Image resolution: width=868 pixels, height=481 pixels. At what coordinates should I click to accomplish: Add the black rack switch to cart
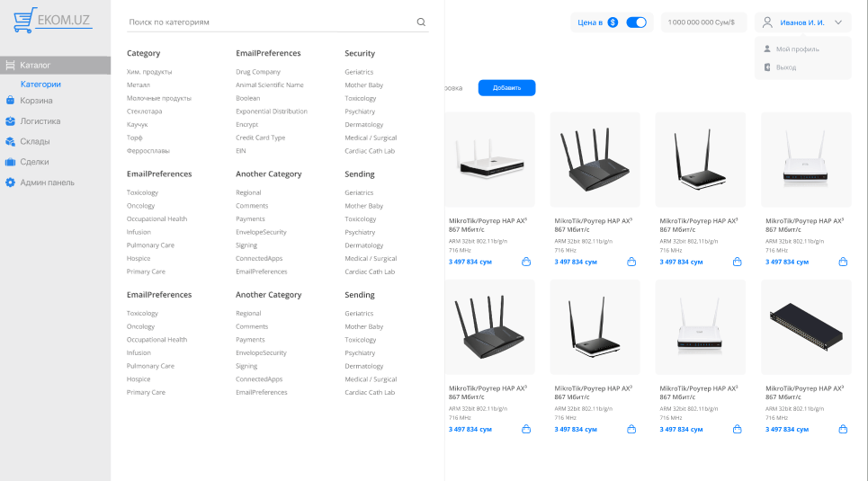coord(843,429)
